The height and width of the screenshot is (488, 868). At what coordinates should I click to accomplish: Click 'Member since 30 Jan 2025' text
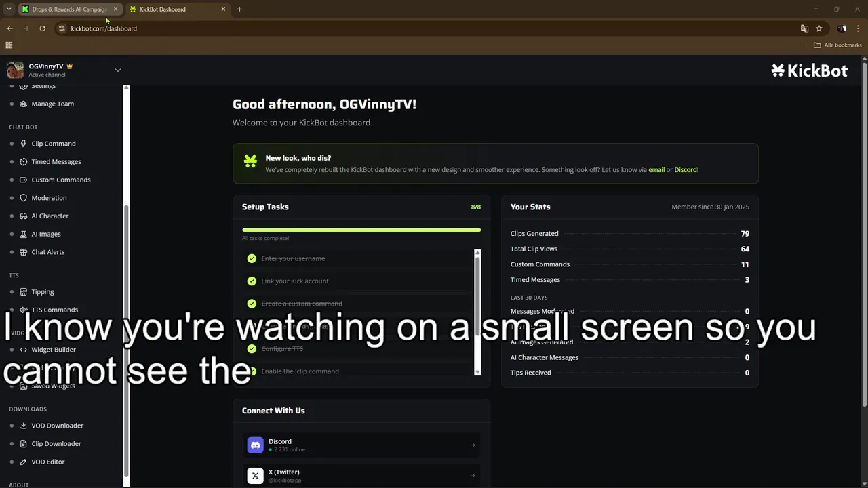click(710, 207)
